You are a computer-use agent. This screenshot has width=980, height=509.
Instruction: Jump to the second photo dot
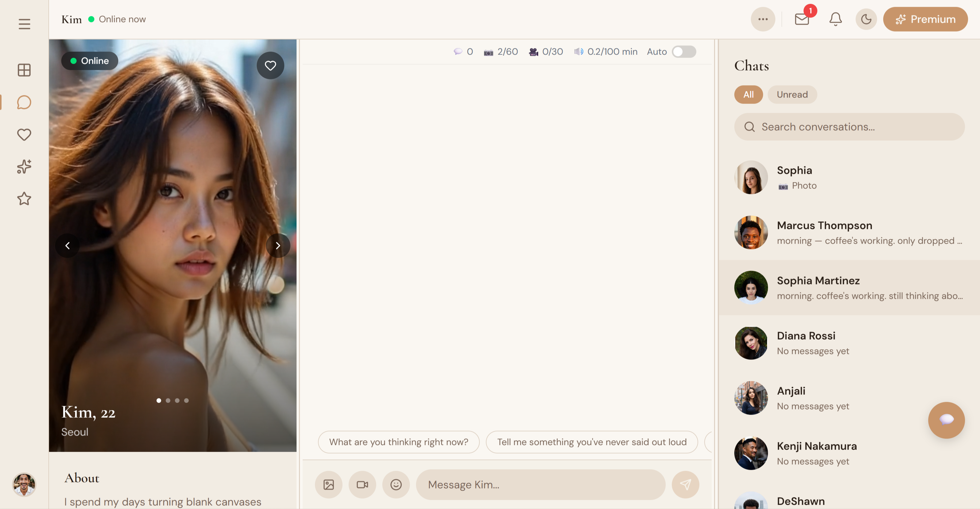pos(168,401)
